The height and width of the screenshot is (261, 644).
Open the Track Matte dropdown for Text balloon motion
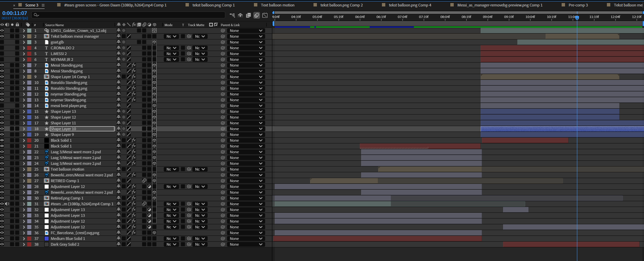coord(199,169)
